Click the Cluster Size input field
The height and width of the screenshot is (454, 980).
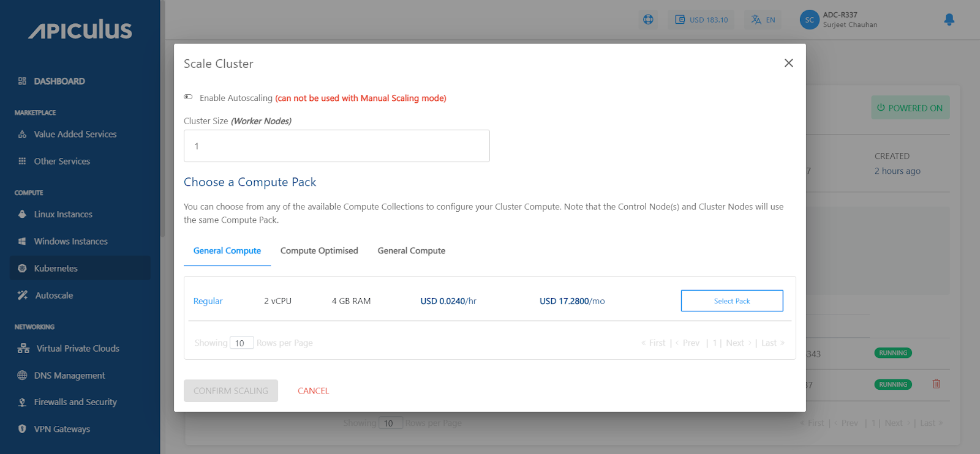point(336,146)
